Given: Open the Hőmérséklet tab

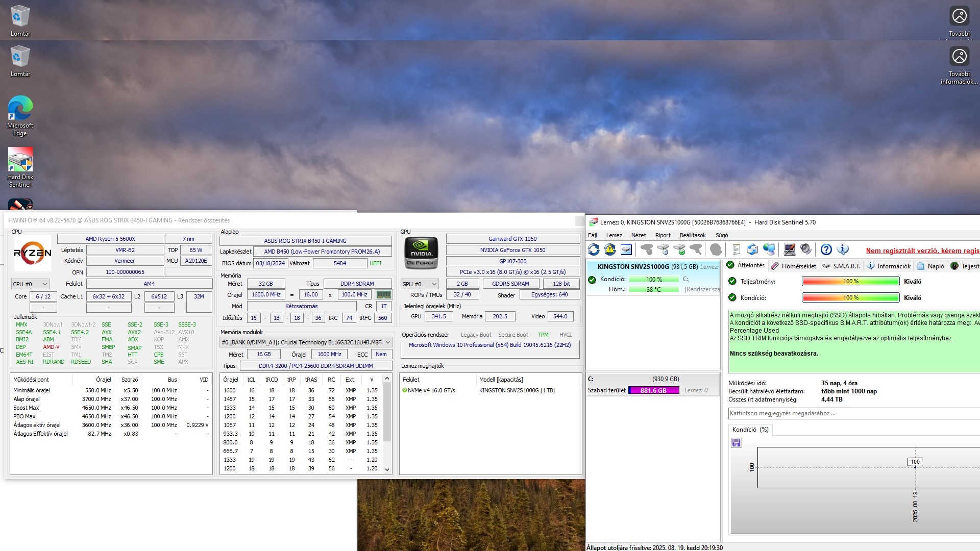Looking at the screenshot, I should tap(793, 266).
